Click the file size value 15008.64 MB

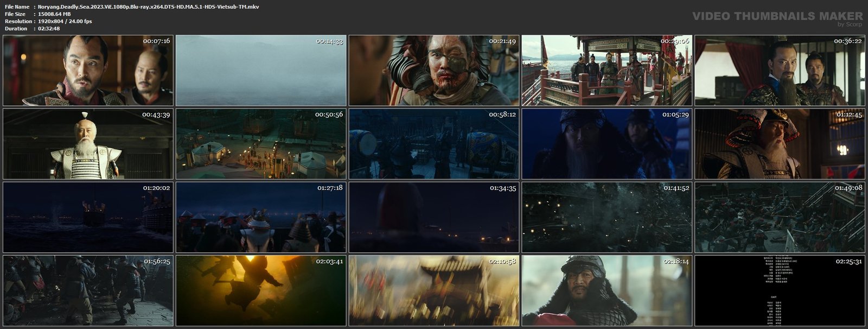[x=54, y=14]
